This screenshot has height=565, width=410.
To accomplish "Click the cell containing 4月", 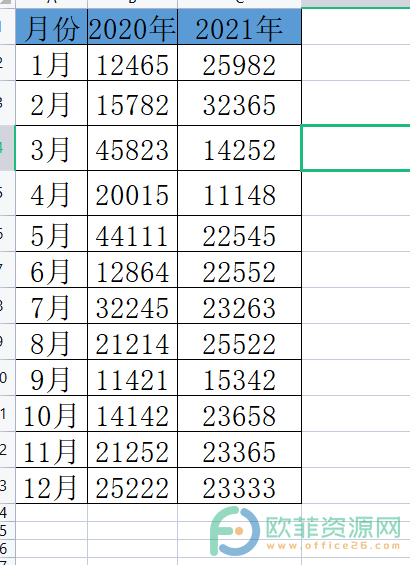I will [x=52, y=193].
